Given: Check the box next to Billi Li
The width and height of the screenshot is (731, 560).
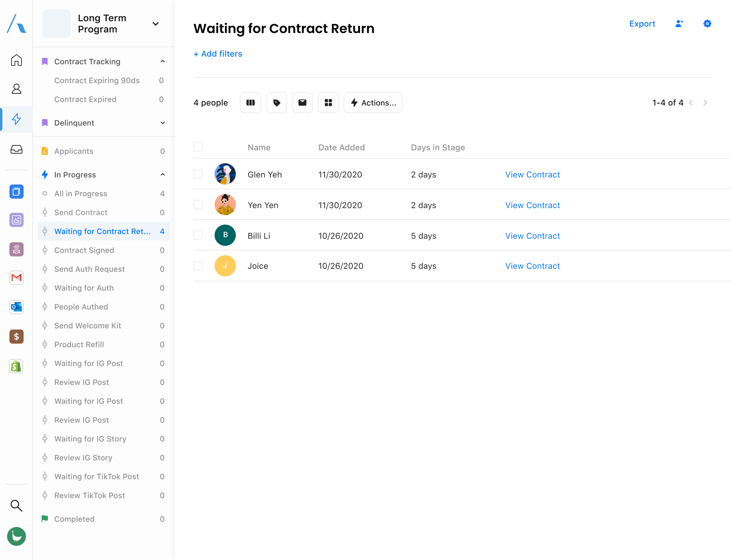Looking at the screenshot, I should [198, 235].
